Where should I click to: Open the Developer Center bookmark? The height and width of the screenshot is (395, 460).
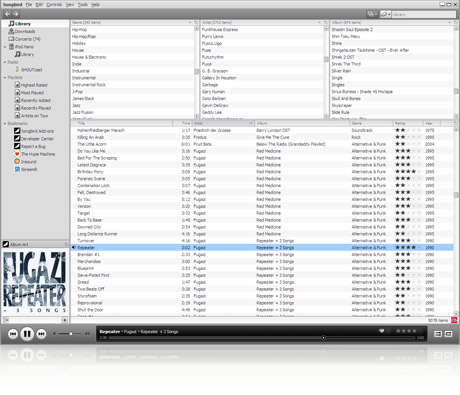(x=34, y=139)
